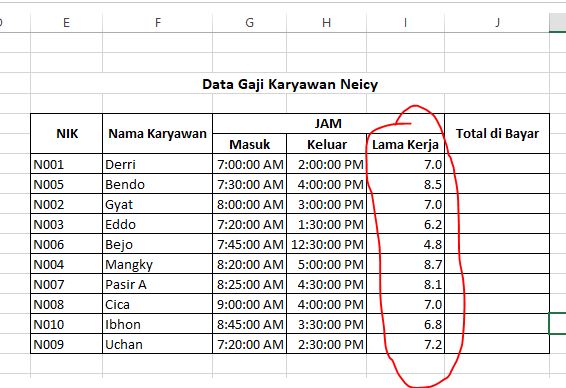This screenshot has width=566, height=388.
Task: Select Mangky's Masuk time 8:20:00 AM
Action: click(249, 264)
